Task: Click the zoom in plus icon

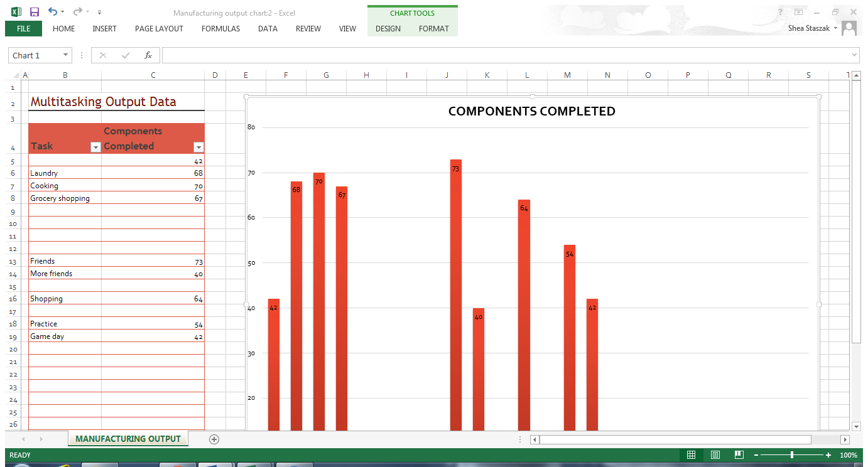Action: click(x=828, y=455)
